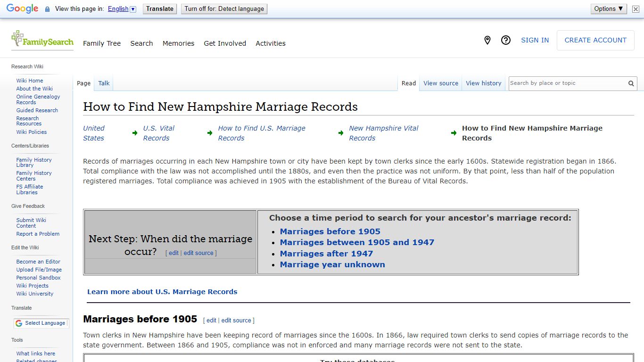
Task: Open the help question mark icon
Action: point(506,41)
